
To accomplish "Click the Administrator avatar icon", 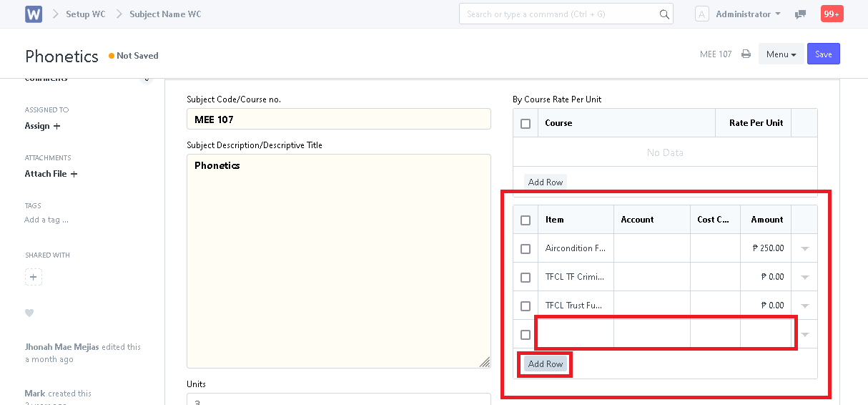I will tap(702, 14).
